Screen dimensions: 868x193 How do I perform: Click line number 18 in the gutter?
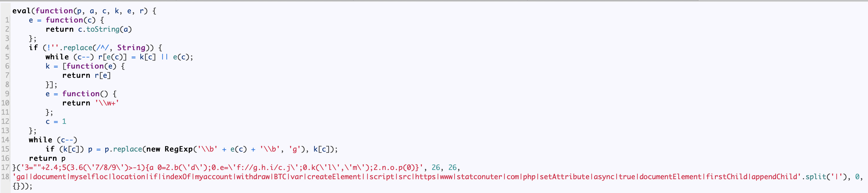[5, 177]
